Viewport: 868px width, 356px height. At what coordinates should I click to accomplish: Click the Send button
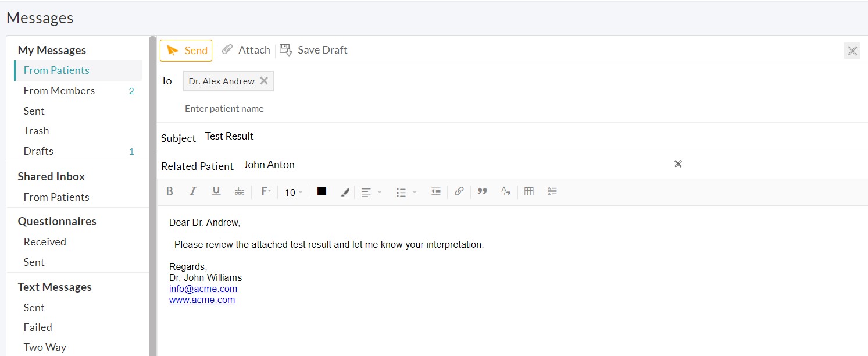tap(185, 50)
